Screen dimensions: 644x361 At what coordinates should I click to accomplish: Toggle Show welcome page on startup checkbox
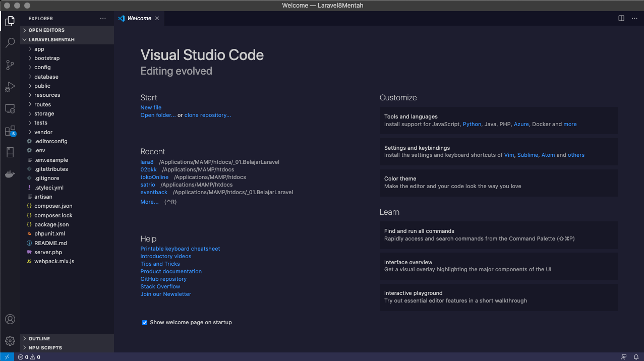(x=145, y=322)
